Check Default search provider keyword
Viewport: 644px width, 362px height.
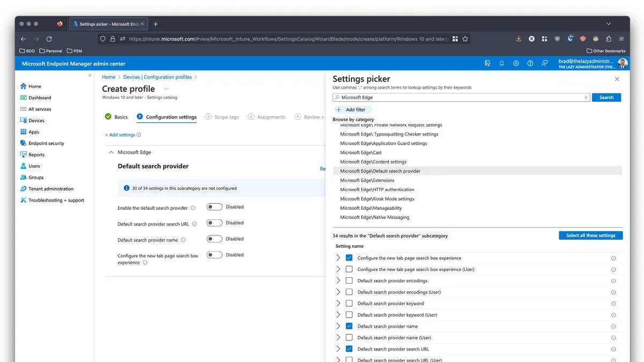tap(349, 304)
